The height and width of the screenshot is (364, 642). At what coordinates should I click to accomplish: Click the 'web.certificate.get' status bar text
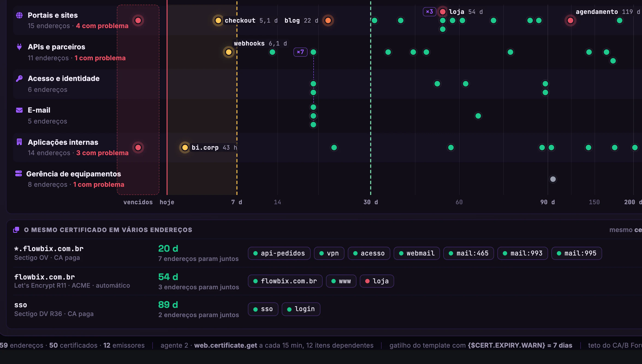pos(225,345)
